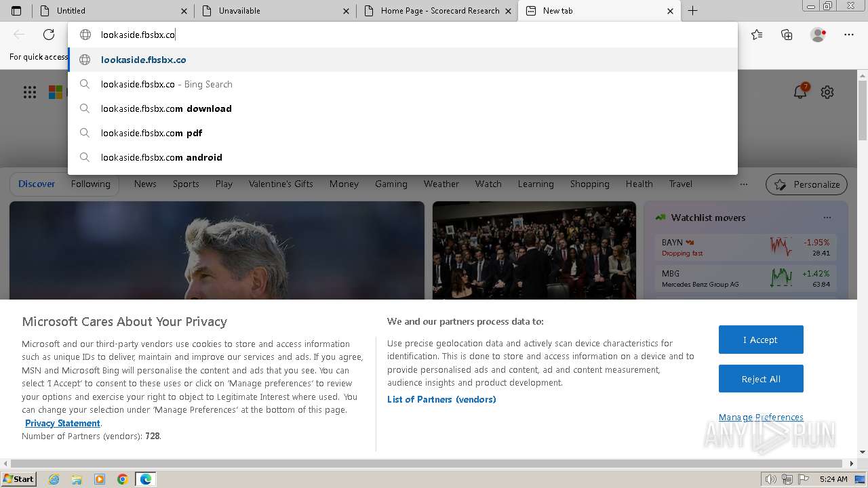Open the user profile avatar
Screen dimensions: 868x488
pyautogui.click(x=818, y=35)
